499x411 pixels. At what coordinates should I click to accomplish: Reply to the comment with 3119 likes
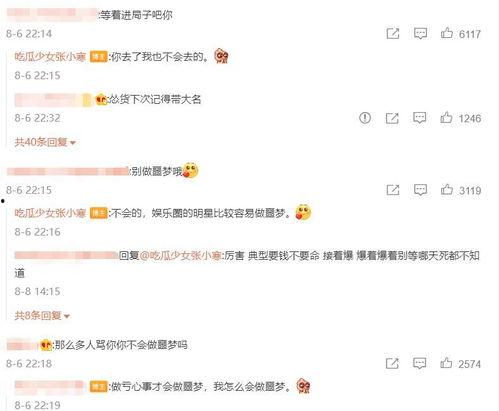pyautogui.click(x=420, y=190)
